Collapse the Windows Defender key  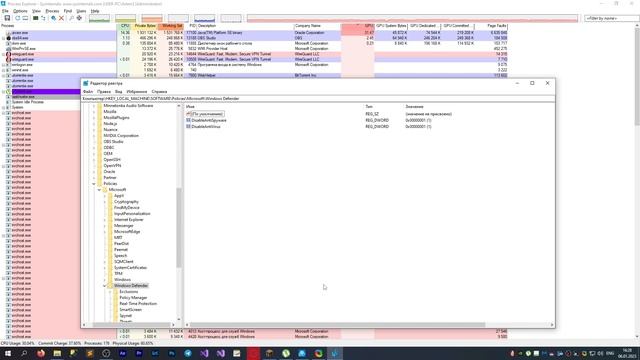[x=104, y=286]
